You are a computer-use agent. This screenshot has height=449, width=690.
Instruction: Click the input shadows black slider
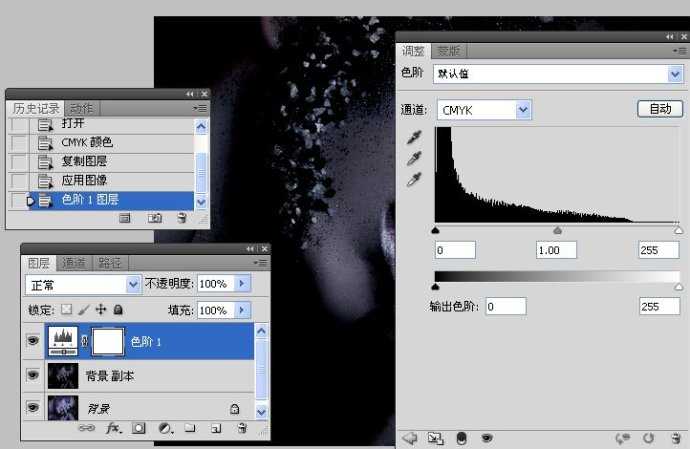pos(435,230)
